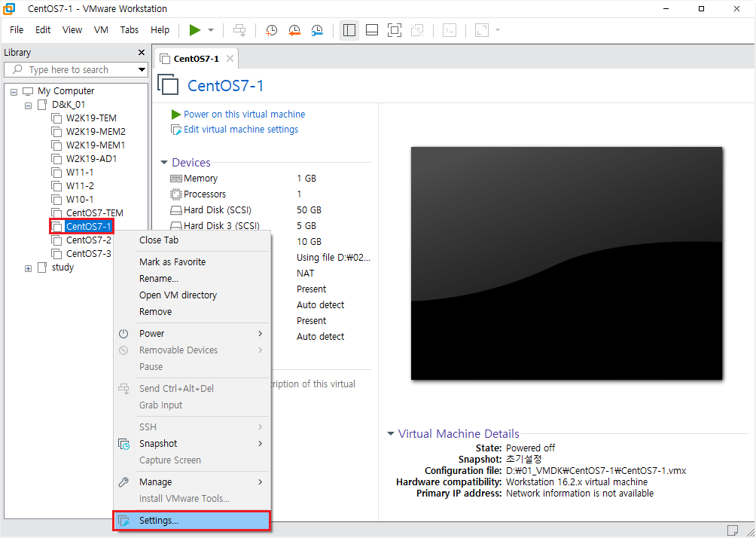Select CentOS7-2 in the library tree

tap(88, 240)
